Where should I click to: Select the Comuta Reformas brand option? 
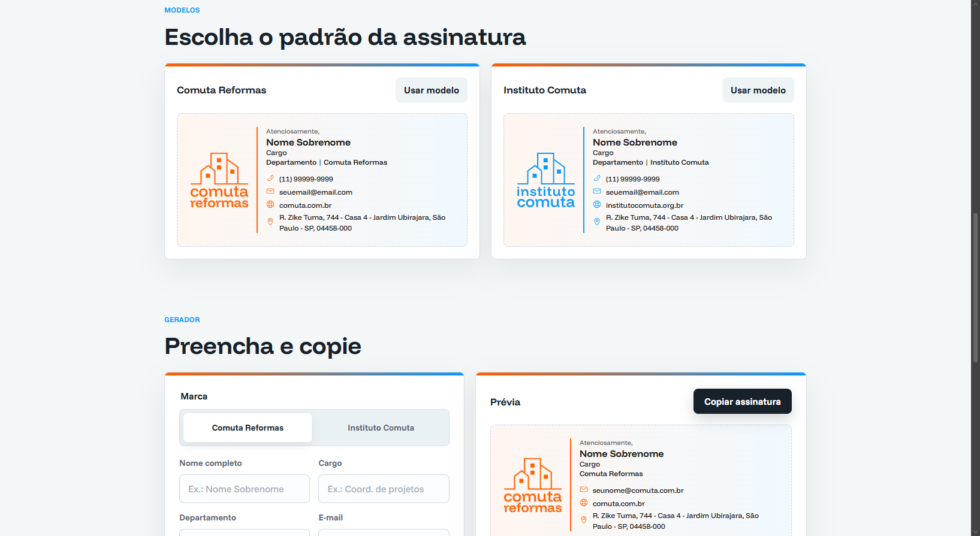click(248, 428)
